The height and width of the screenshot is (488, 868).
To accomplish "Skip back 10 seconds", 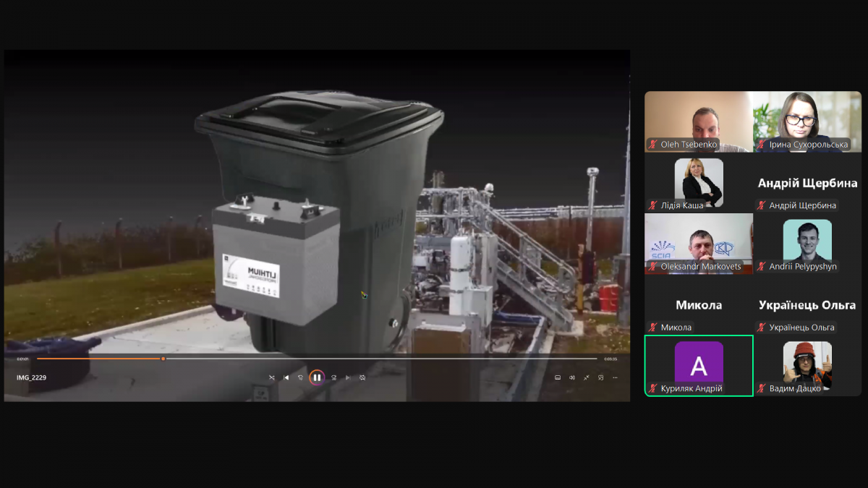I will pos(301,377).
